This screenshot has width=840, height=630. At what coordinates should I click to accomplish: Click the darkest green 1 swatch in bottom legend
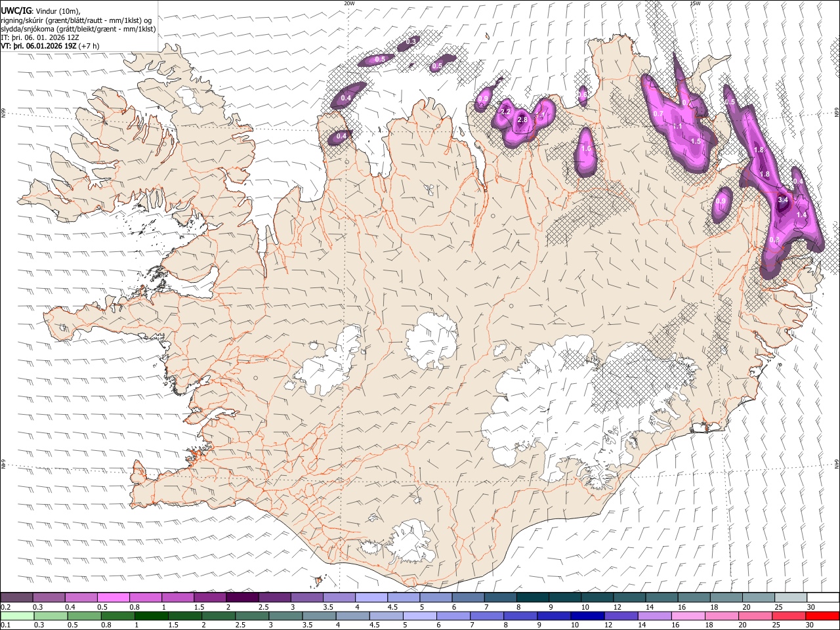152,616
